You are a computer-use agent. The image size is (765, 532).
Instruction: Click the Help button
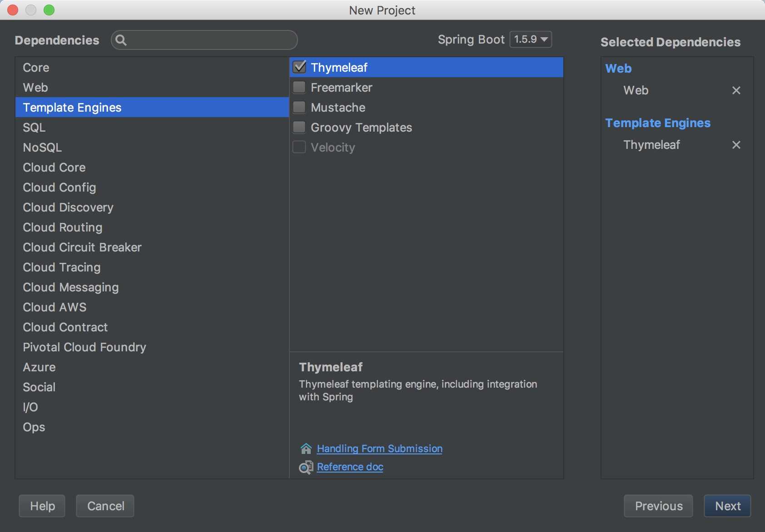(x=42, y=506)
